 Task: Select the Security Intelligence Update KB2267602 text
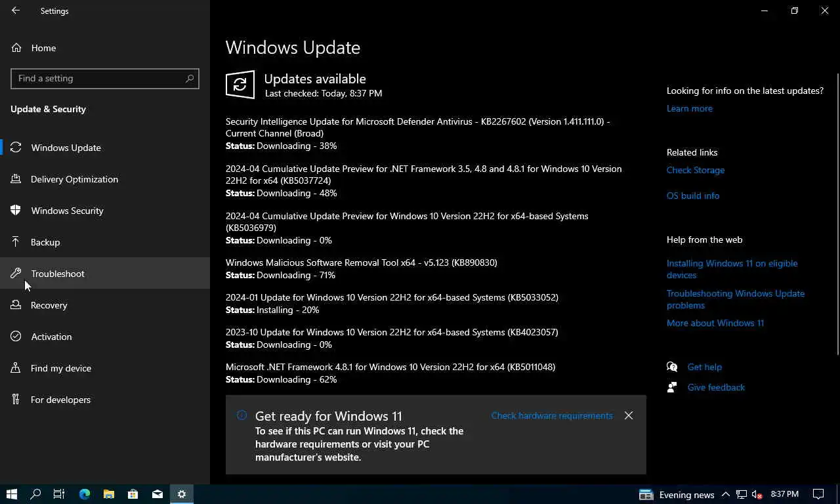tap(418, 127)
